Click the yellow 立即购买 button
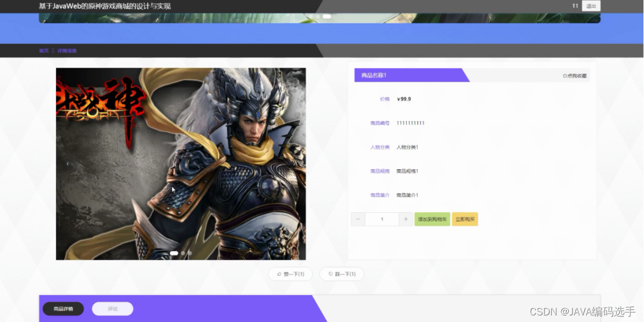Image resolution: width=644 pixels, height=322 pixels. (465, 219)
